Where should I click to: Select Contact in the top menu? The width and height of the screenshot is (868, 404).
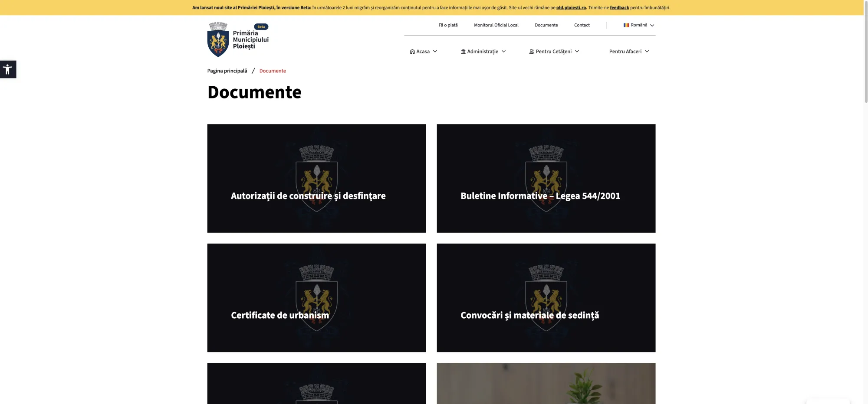(582, 25)
